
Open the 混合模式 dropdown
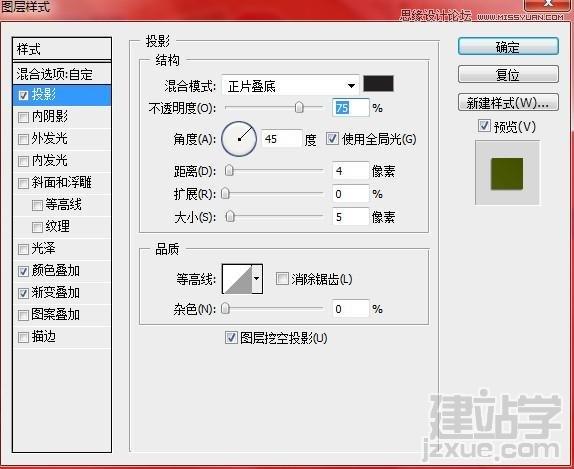(x=291, y=86)
